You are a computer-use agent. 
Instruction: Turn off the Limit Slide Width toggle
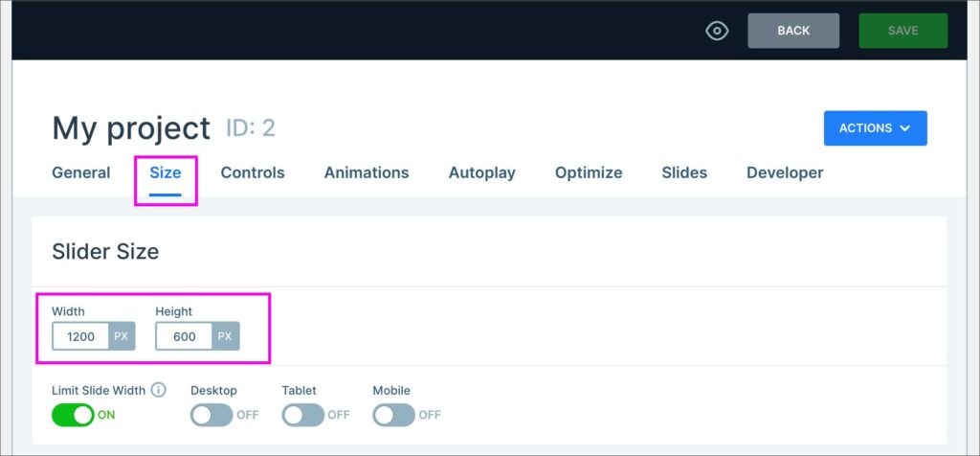click(73, 415)
